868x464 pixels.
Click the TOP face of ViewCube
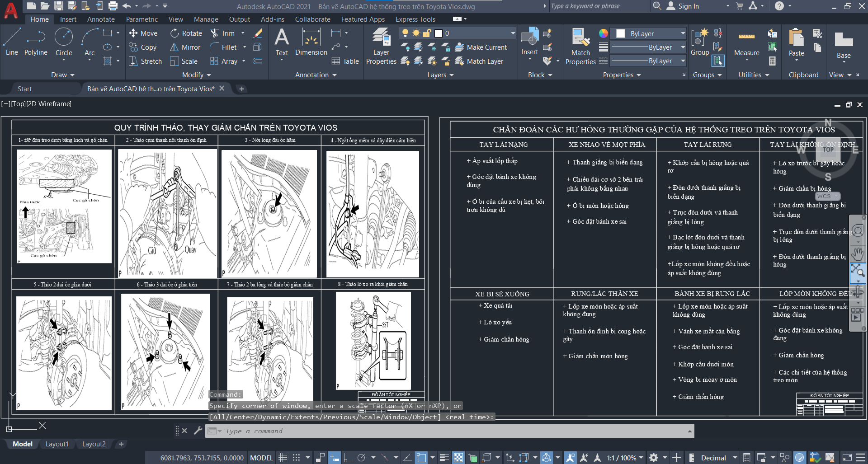(828, 150)
